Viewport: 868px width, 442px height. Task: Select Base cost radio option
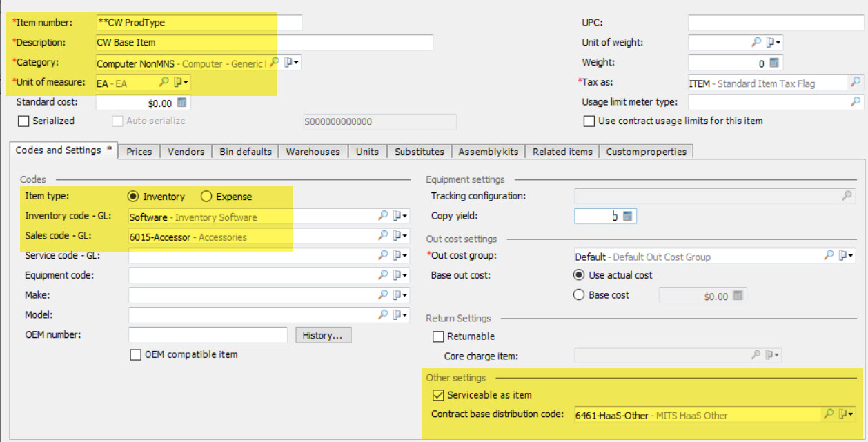pyautogui.click(x=580, y=295)
